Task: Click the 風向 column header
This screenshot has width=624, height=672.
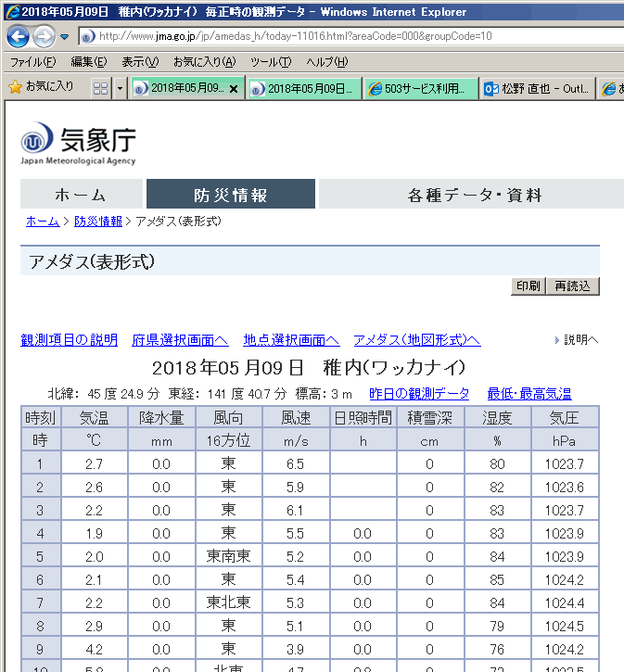Action: tap(228, 417)
